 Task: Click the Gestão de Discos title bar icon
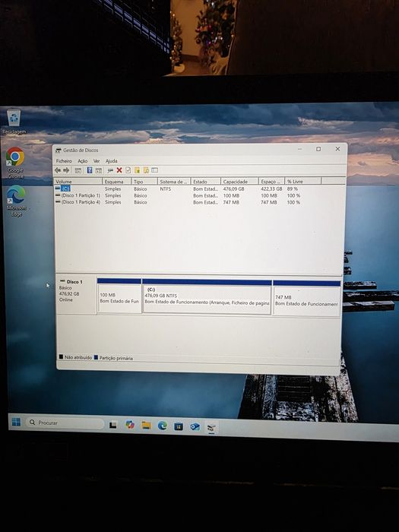pyautogui.click(x=59, y=150)
